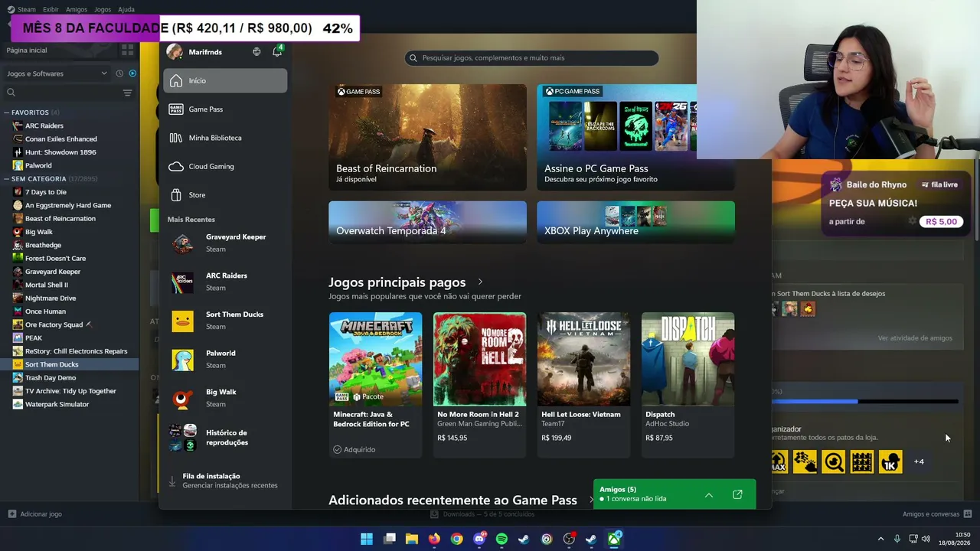The height and width of the screenshot is (551, 980).
Task: Open Spotify from the taskbar
Action: click(x=501, y=539)
